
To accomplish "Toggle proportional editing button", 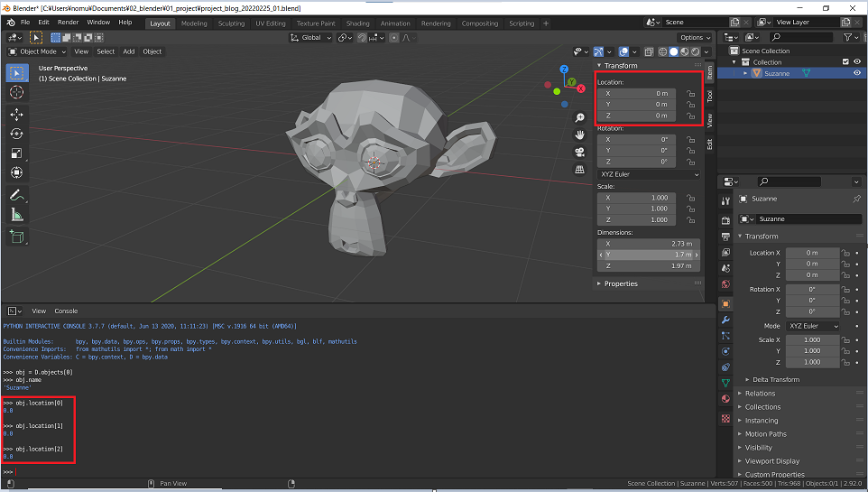I will [x=393, y=38].
